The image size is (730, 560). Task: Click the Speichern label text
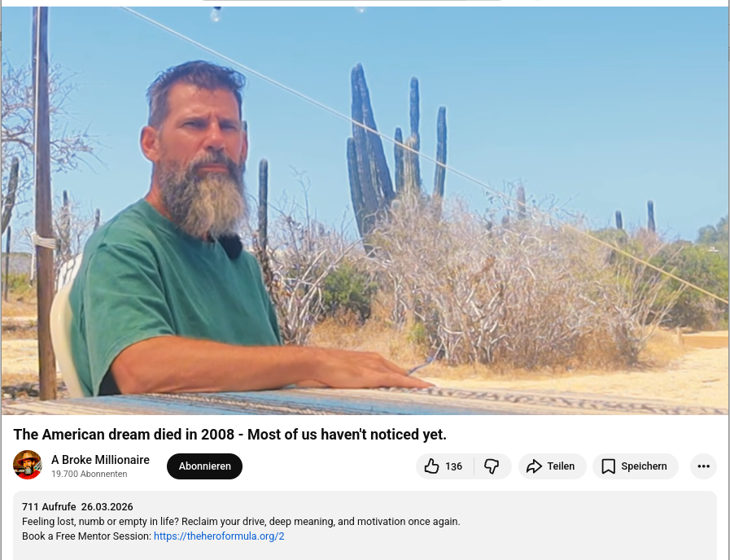[x=644, y=466]
